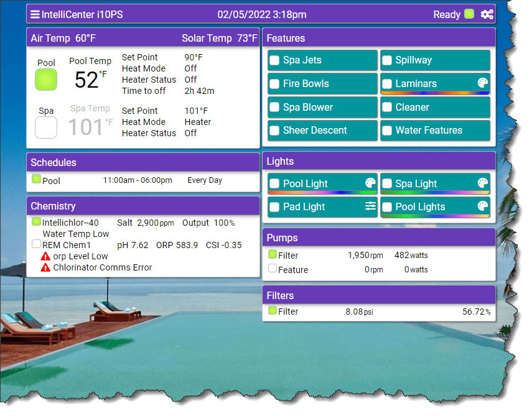Open the Pad Light dimmer sliders icon
The width and height of the screenshot is (532, 416).
click(370, 206)
